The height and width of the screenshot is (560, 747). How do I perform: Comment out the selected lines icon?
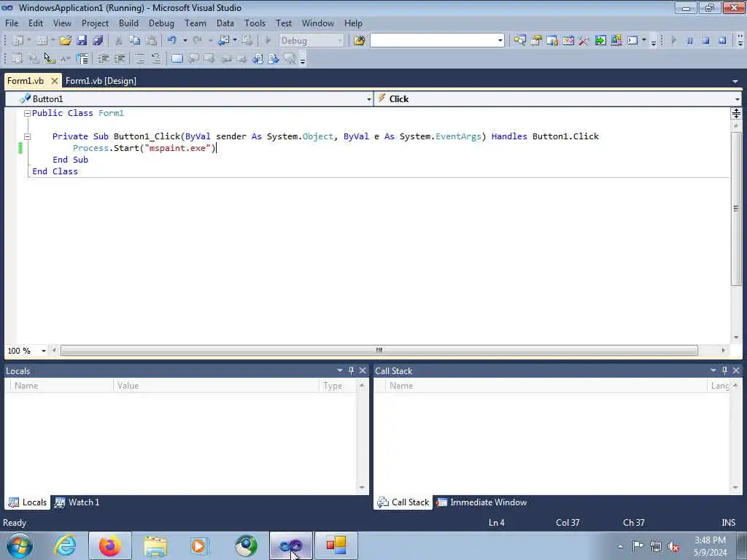pyautogui.click(x=139, y=58)
